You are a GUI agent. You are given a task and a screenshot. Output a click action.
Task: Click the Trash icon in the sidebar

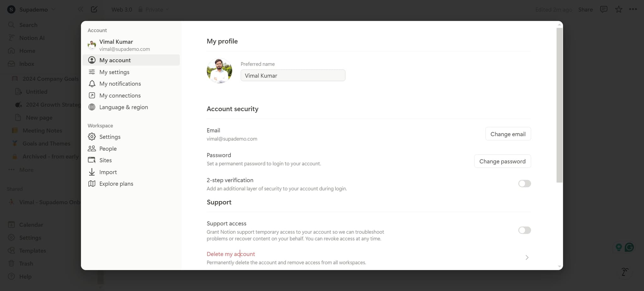click(x=11, y=263)
